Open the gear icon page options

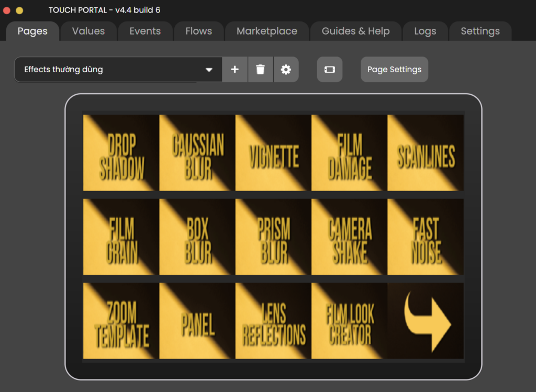[x=286, y=70]
